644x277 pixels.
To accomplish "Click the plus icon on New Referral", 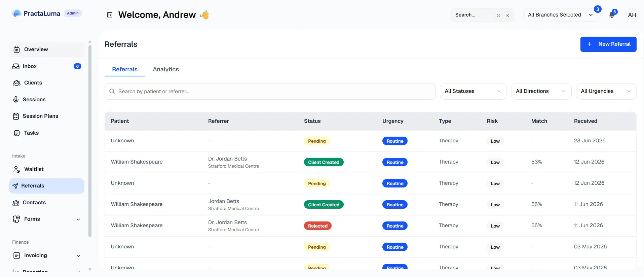I will [x=589, y=44].
